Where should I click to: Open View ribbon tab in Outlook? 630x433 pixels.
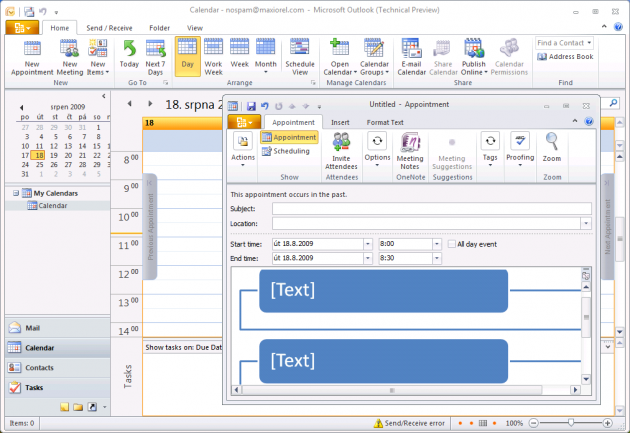195,28
